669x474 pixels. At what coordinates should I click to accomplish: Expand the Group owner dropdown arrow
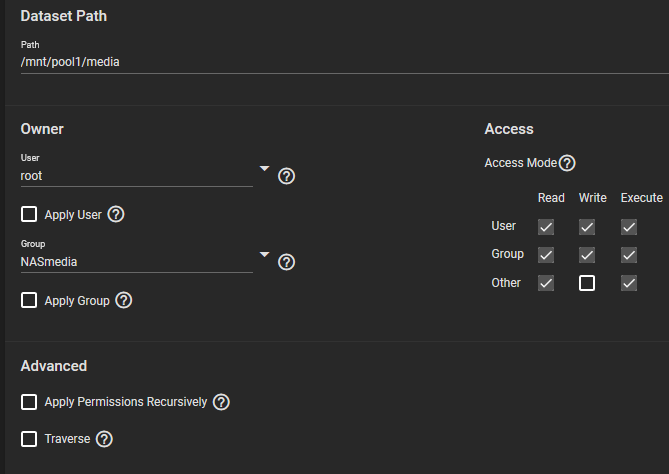pyautogui.click(x=264, y=254)
